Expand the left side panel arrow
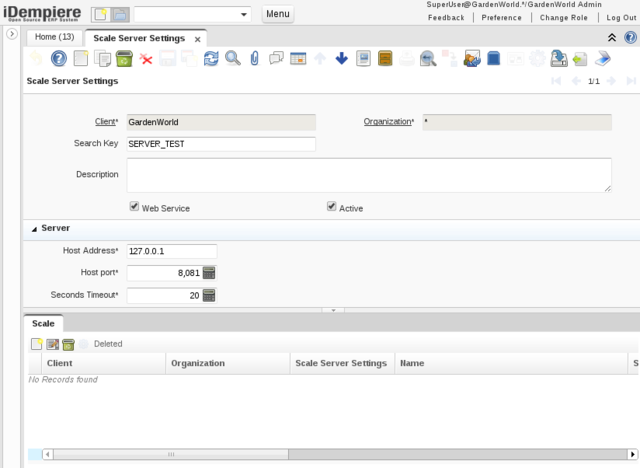640x468 pixels. (11, 34)
